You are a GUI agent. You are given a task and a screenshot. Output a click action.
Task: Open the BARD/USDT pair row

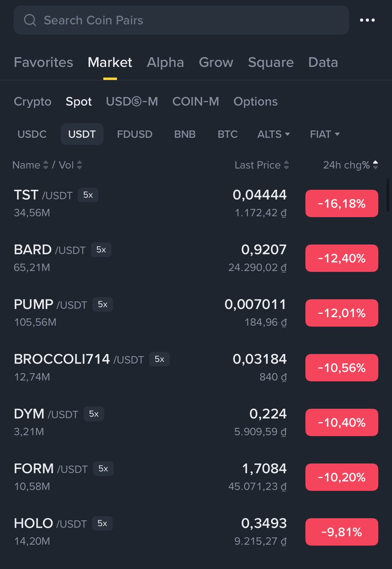pos(196,258)
